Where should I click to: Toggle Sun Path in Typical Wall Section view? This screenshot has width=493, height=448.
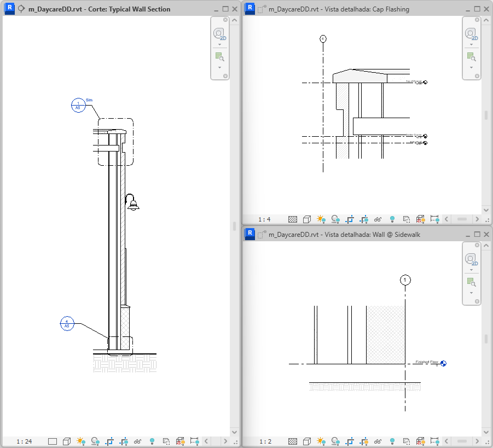click(x=81, y=441)
